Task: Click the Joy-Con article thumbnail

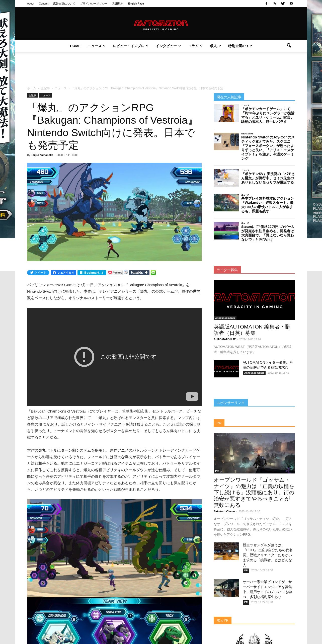Action: point(226,141)
